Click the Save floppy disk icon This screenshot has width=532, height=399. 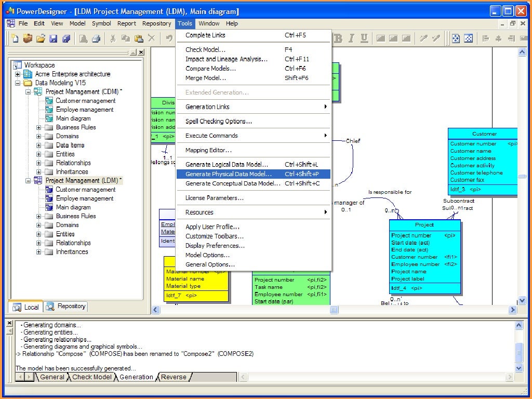pyautogui.click(x=54, y=38)
